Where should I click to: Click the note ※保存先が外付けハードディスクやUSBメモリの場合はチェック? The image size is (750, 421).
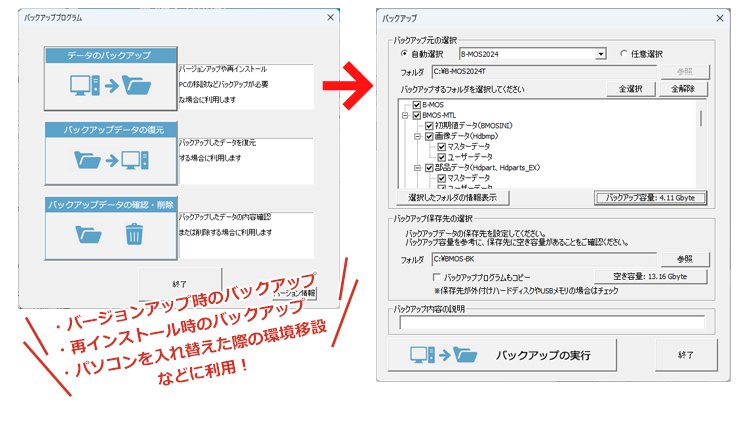[526, 290]
